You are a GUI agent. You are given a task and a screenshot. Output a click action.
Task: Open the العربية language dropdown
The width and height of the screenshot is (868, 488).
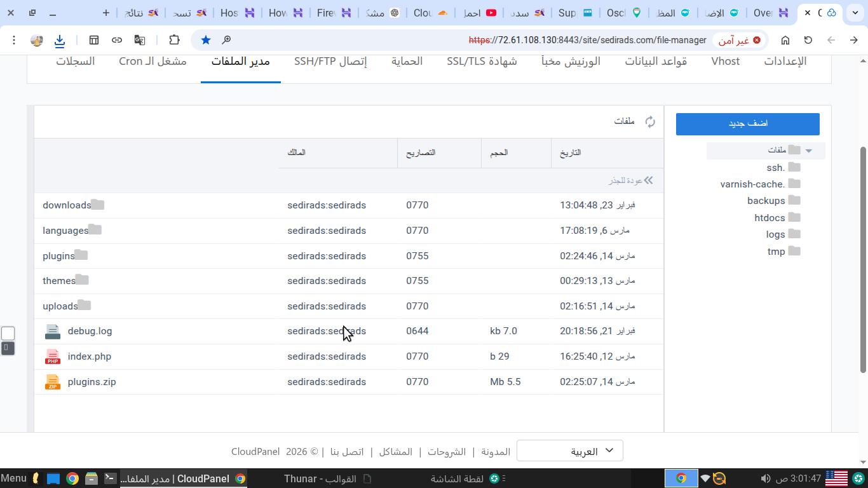click(x=570, y=451)
